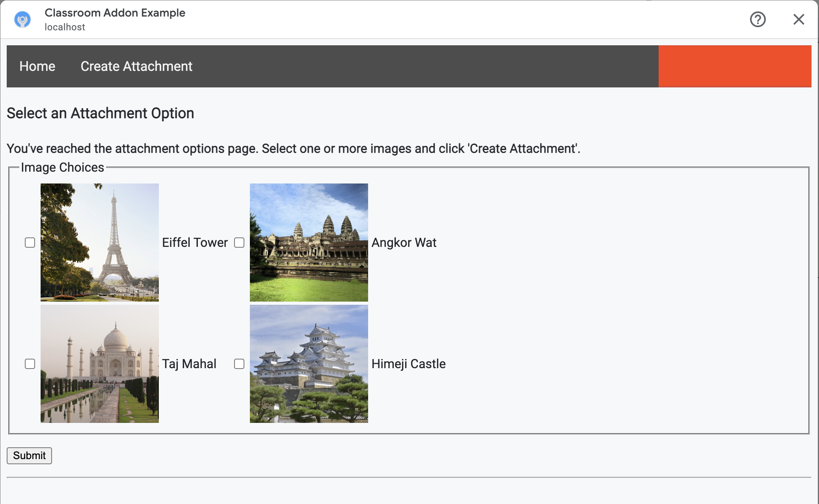Click the red attachment button top right
This screenshot has width=819, height=504.
point(736,66)
